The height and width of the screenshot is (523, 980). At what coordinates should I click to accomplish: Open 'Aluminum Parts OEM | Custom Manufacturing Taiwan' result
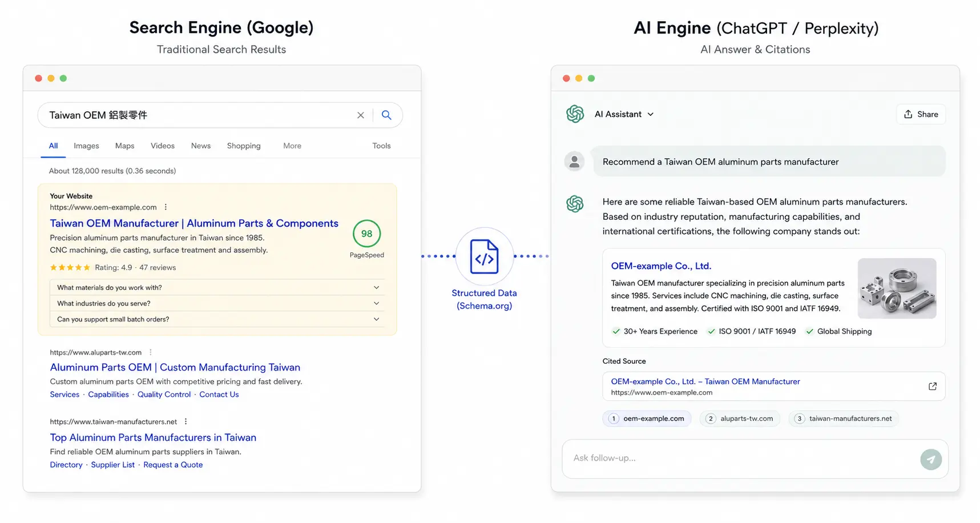point(175,367)
